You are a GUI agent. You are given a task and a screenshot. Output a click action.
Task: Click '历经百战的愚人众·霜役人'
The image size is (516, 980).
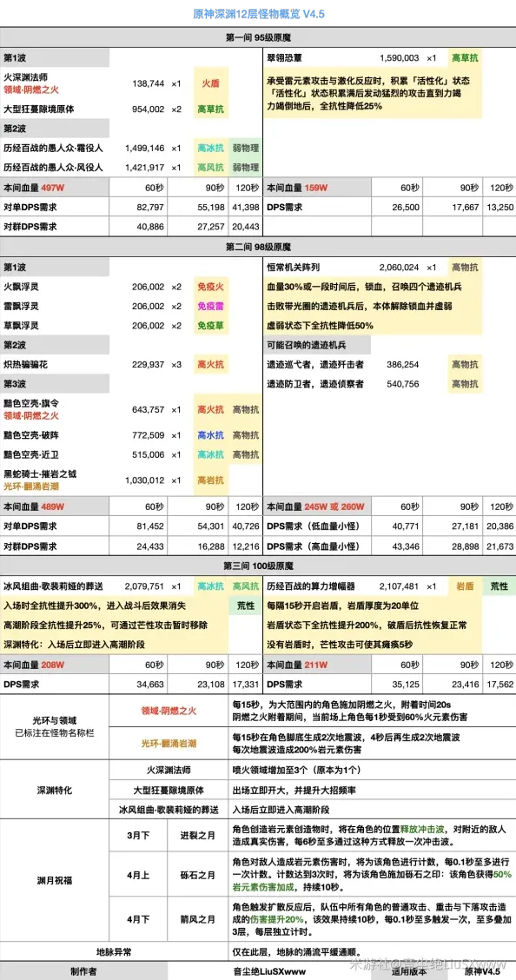[54, 149]
